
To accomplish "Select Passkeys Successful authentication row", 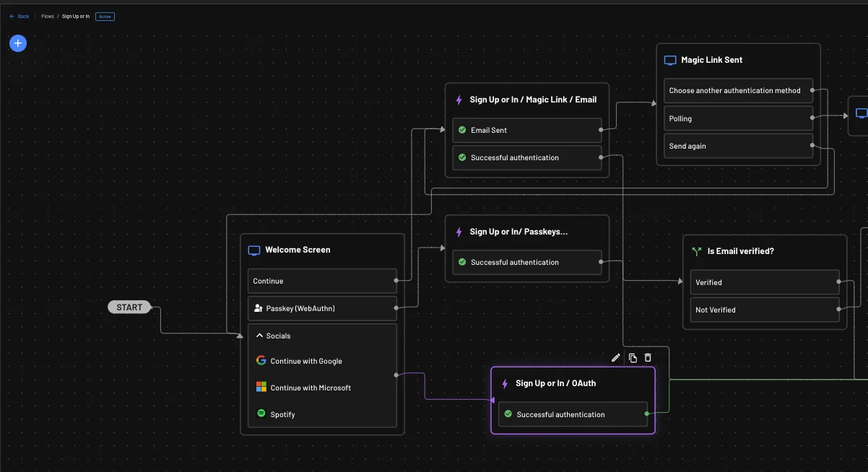I will click(x=527, y=262).
